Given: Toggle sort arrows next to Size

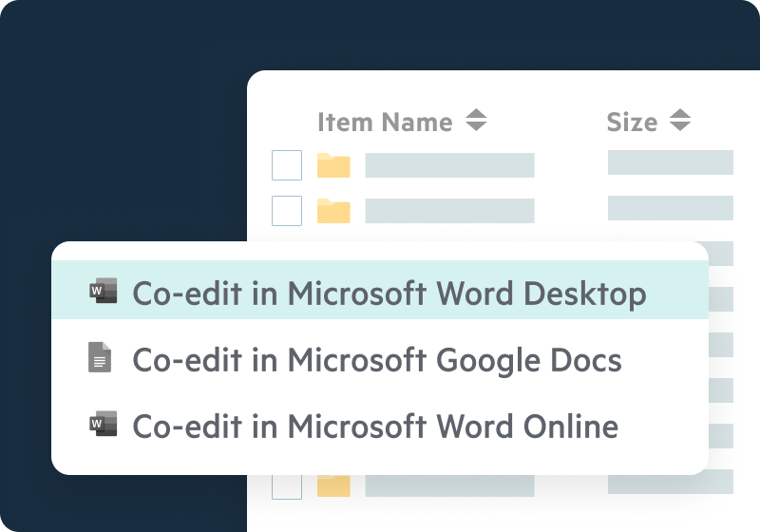Looking at the screenshot, I should (679, 122).
